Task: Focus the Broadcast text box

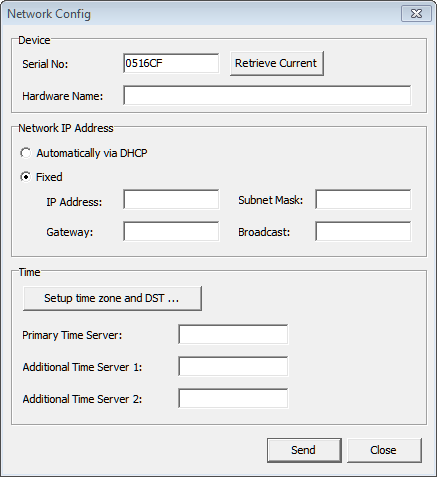Action: pyautogui.click(x=363, y=231)
